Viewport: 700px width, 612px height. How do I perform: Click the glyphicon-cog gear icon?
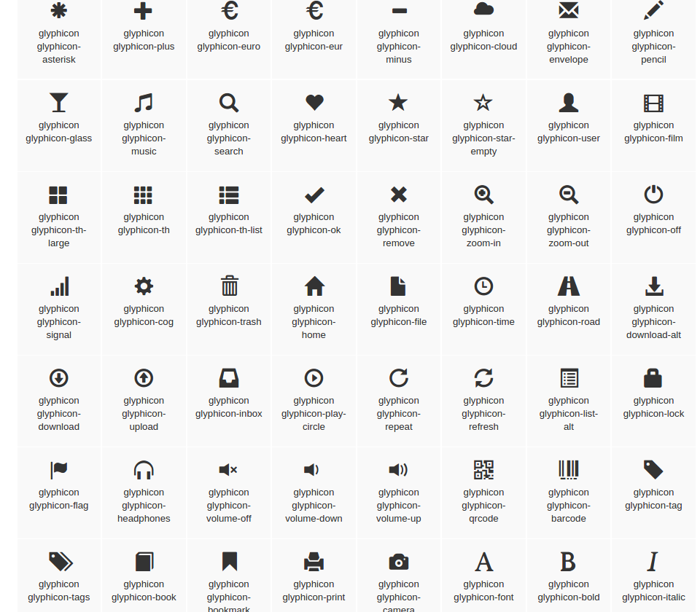click(x=144, y=286)
